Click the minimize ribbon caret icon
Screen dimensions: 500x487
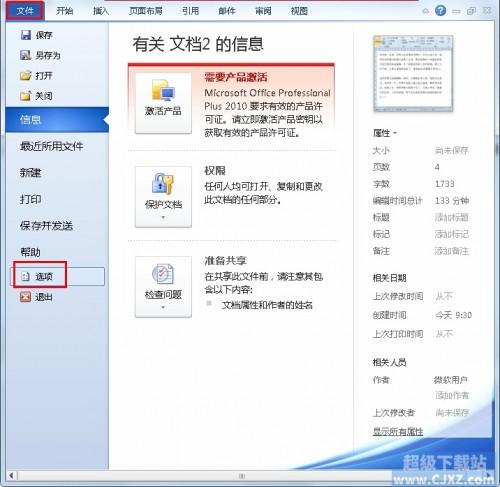click(x=426, y=11)
